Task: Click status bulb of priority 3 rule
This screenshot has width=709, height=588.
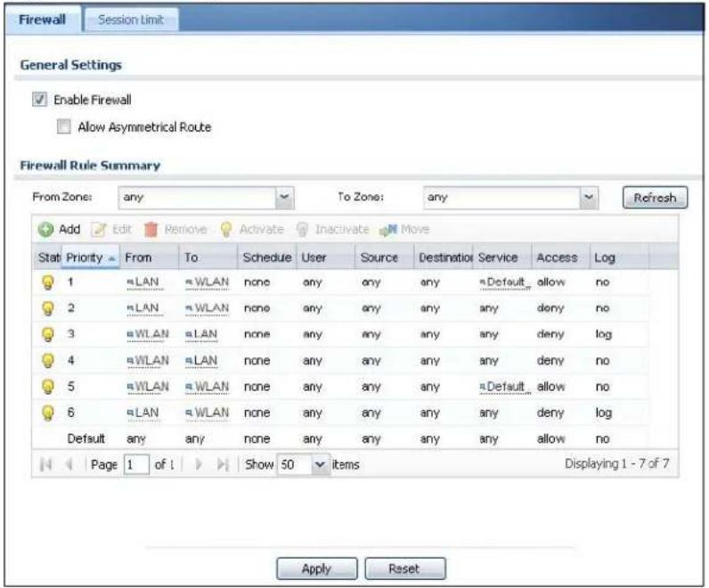Action: (x=48, y=334)
